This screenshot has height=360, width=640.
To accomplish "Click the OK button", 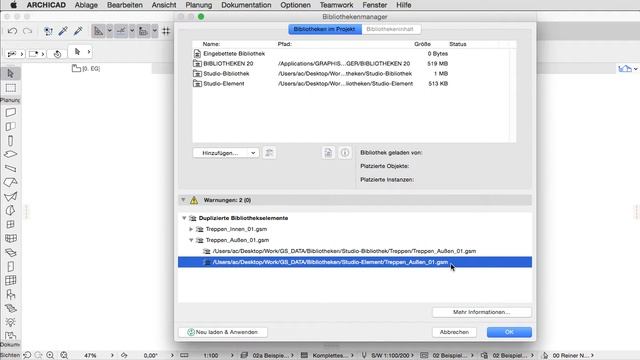I will click(x=509, y=332).
